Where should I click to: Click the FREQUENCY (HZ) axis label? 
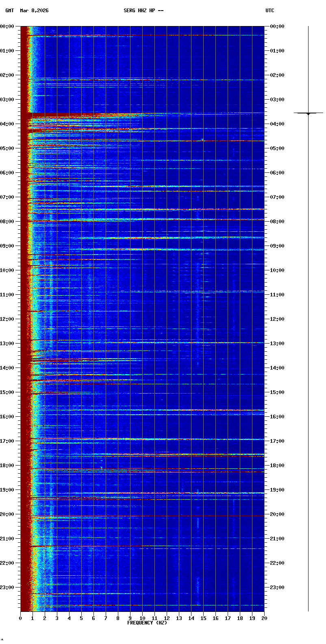click(x=147, y=623)
